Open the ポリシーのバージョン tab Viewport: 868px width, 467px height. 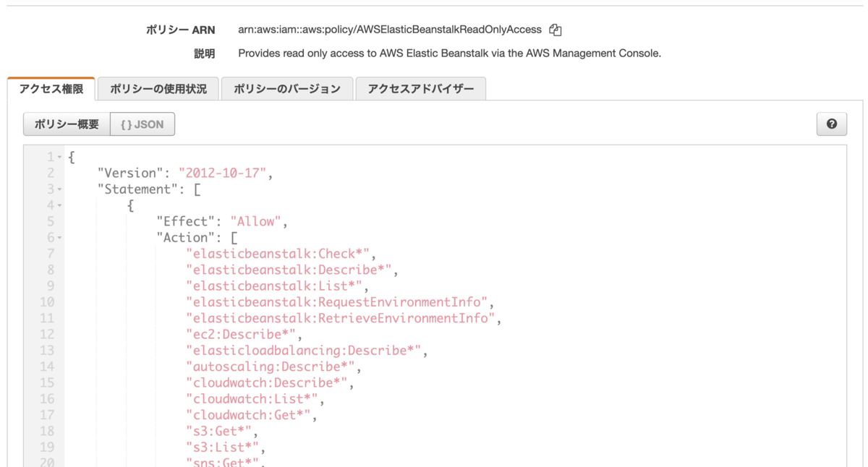point(287,89)
